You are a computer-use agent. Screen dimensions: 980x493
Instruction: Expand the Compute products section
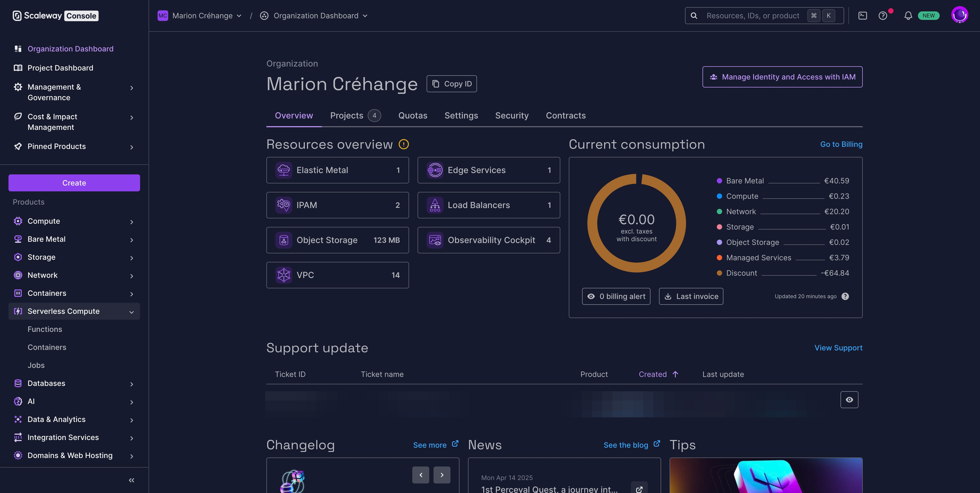74,221
